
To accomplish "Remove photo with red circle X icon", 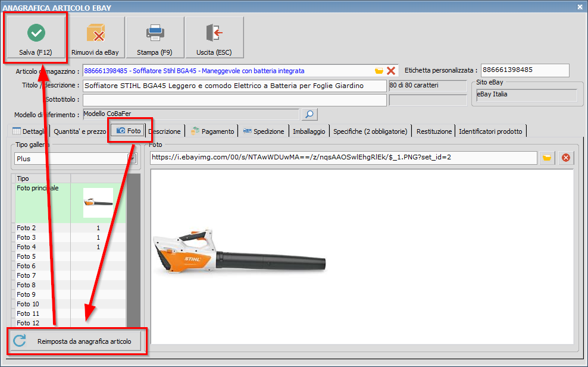I will point(566,158).
